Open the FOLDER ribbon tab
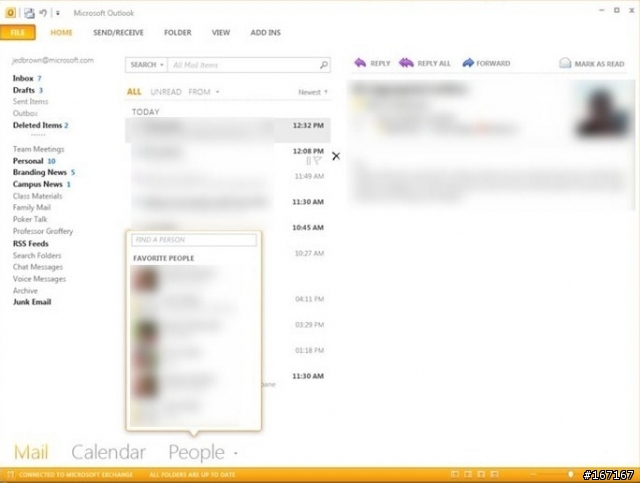The image size is (640, 483). tap(178, 33)
